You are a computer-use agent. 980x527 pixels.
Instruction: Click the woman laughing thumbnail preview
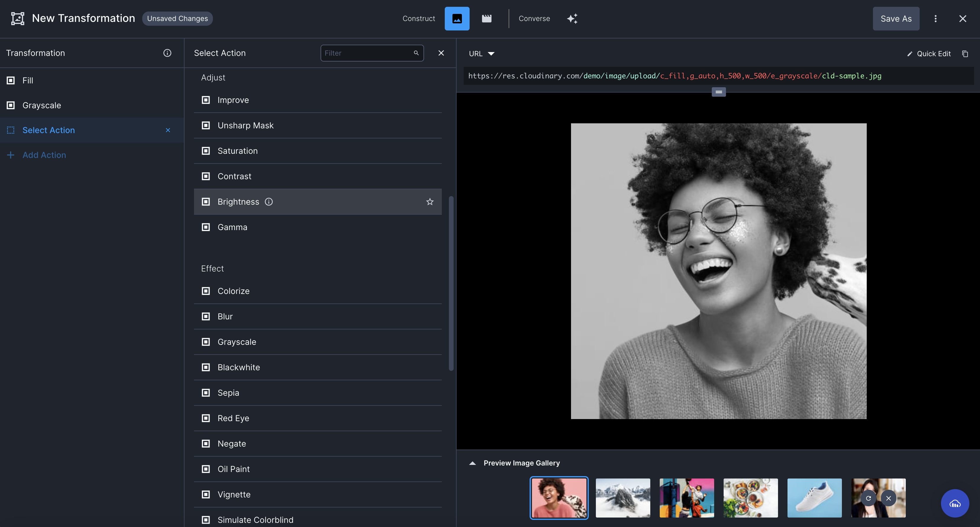[559, 498]
